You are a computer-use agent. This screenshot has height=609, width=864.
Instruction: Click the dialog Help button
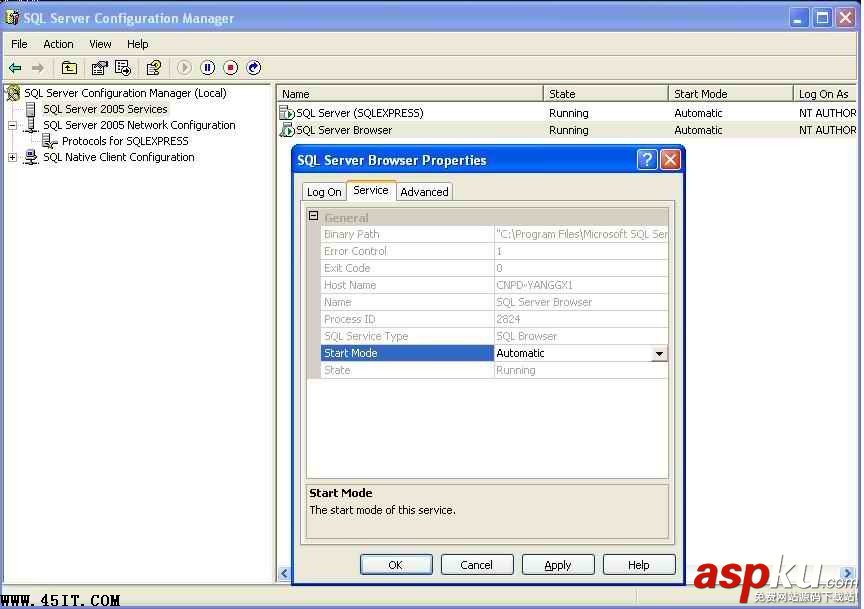(x=639, y=565)
